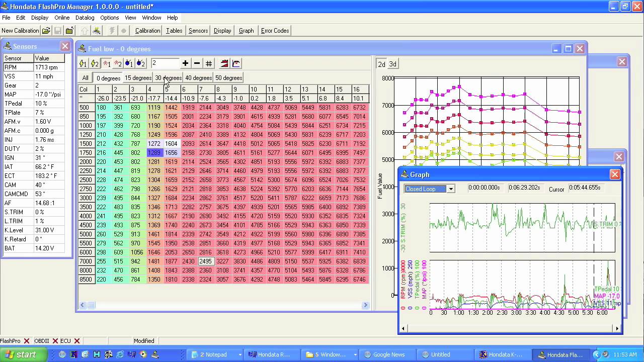The image size is (644, 362).
Task: Select the cam angle table 2 icon
Action: pos(141,63)
